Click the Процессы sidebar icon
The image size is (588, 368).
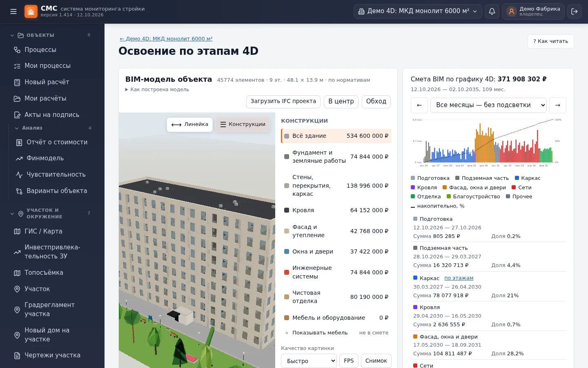[17, 50]
